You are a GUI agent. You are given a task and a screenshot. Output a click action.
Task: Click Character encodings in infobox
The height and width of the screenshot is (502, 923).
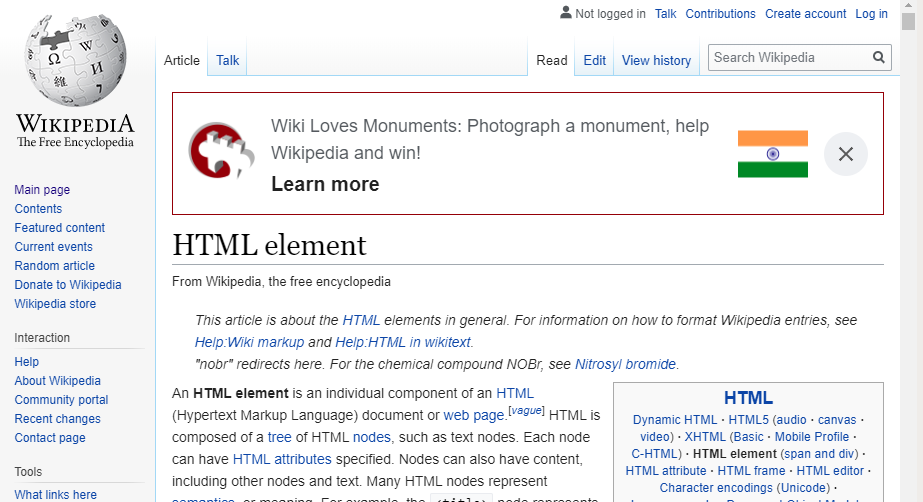[x=716, y=488]
